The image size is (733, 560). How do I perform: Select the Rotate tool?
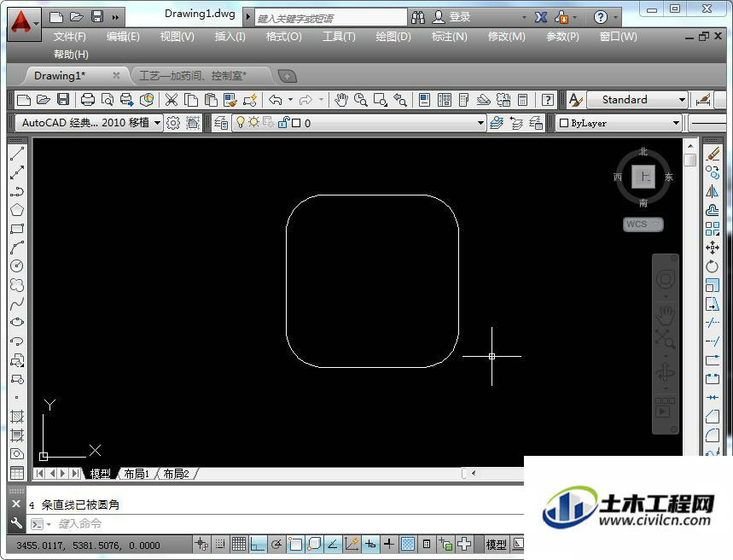(713, 266)
